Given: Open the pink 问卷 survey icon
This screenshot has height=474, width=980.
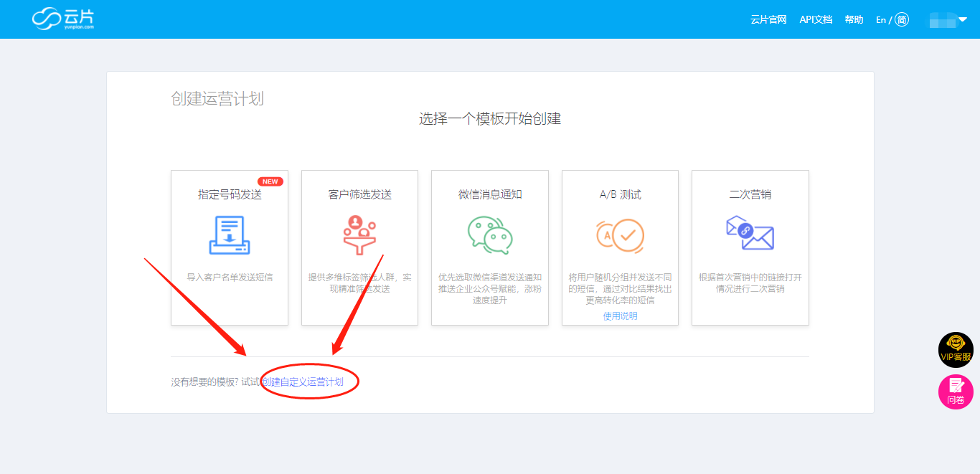Looking at the screenshot, I should [956, 392].
